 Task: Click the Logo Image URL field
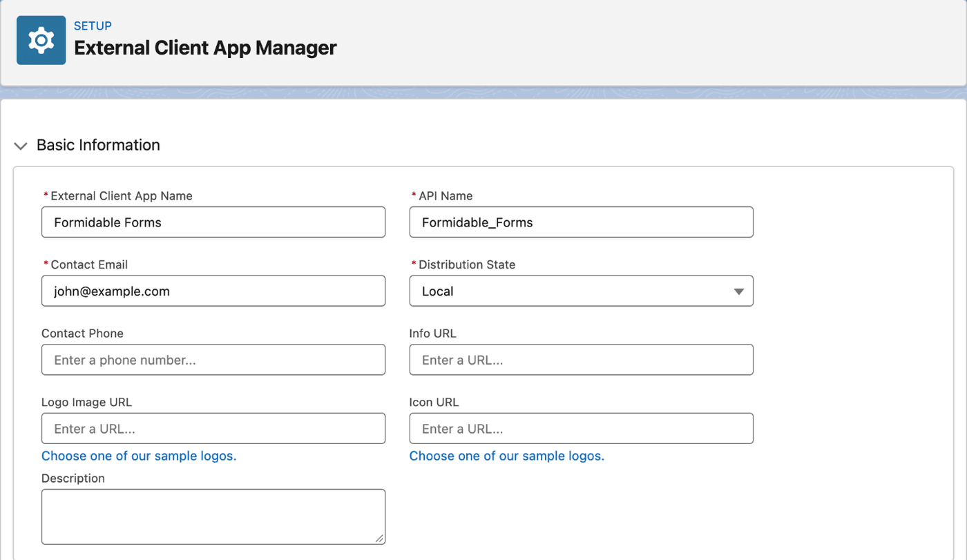[213, 429]
